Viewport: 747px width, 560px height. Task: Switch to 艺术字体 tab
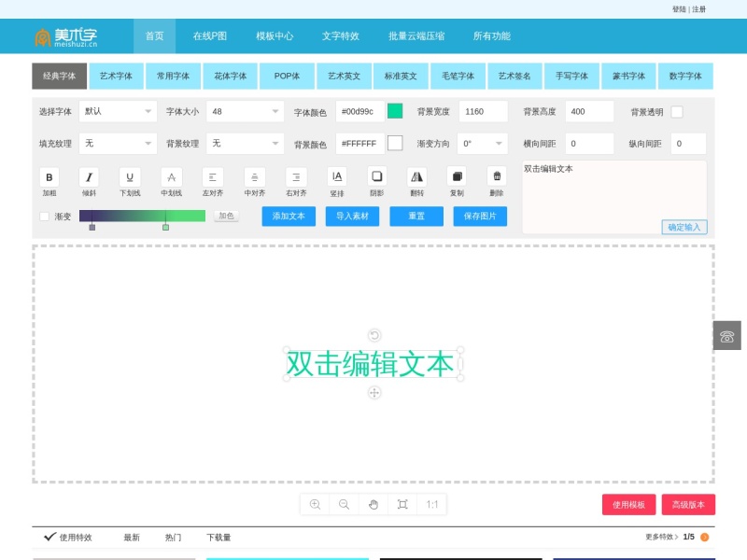click(x=116, y=77)
